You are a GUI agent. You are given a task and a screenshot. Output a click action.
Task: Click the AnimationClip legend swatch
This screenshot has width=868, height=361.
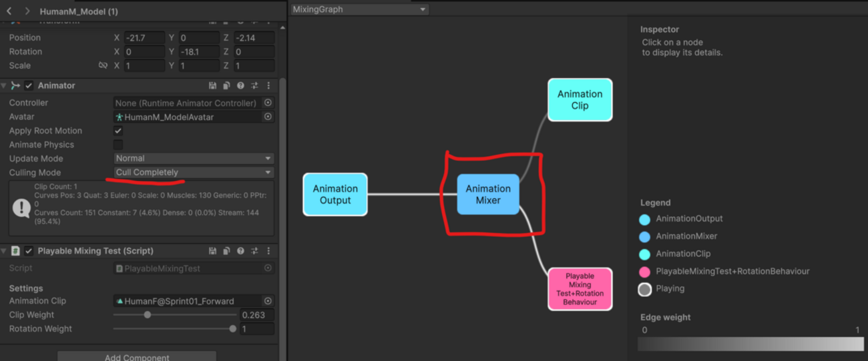(x=644, y=254)
